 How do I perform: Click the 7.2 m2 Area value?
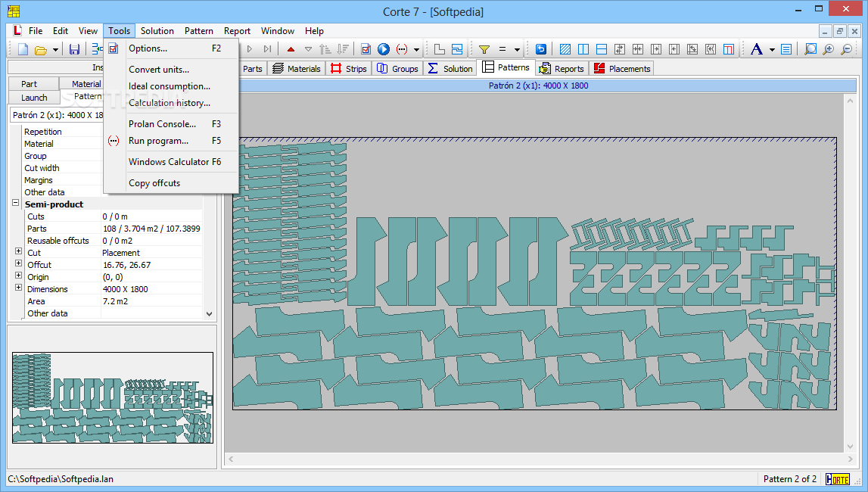115,301
